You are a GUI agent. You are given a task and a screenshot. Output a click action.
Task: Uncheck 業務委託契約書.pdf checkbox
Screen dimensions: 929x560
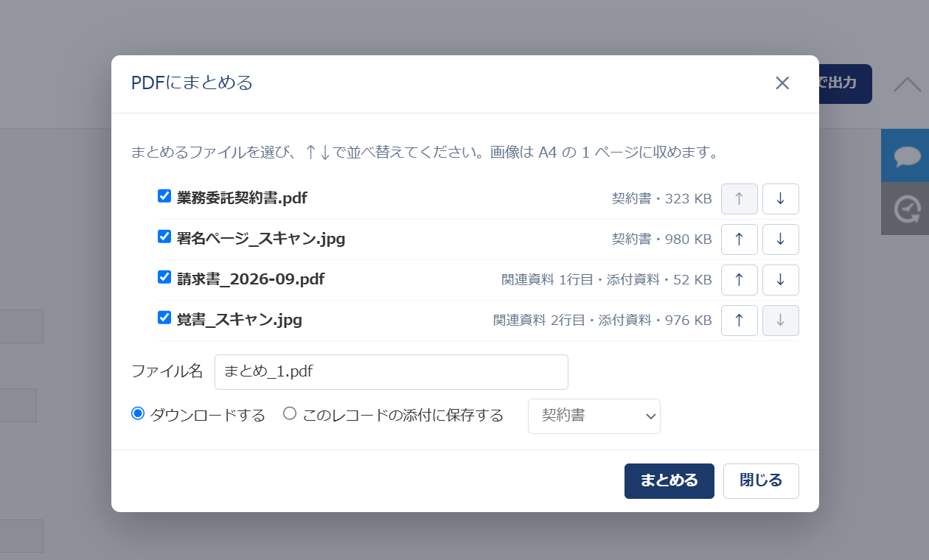(164, 196)
